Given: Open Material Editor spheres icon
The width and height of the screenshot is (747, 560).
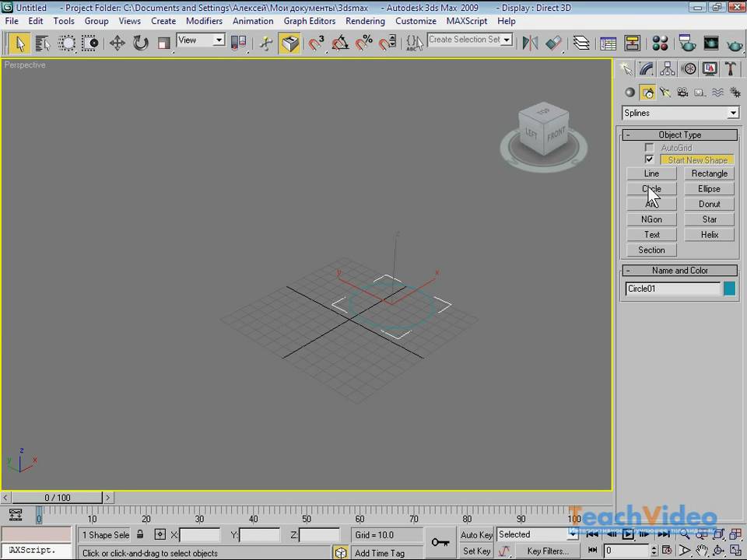Looking at the screenshot, I should [660, 44].
